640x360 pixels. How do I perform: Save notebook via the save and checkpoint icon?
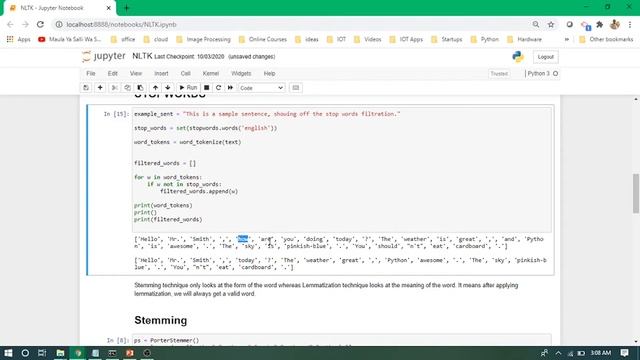[86, 88]
